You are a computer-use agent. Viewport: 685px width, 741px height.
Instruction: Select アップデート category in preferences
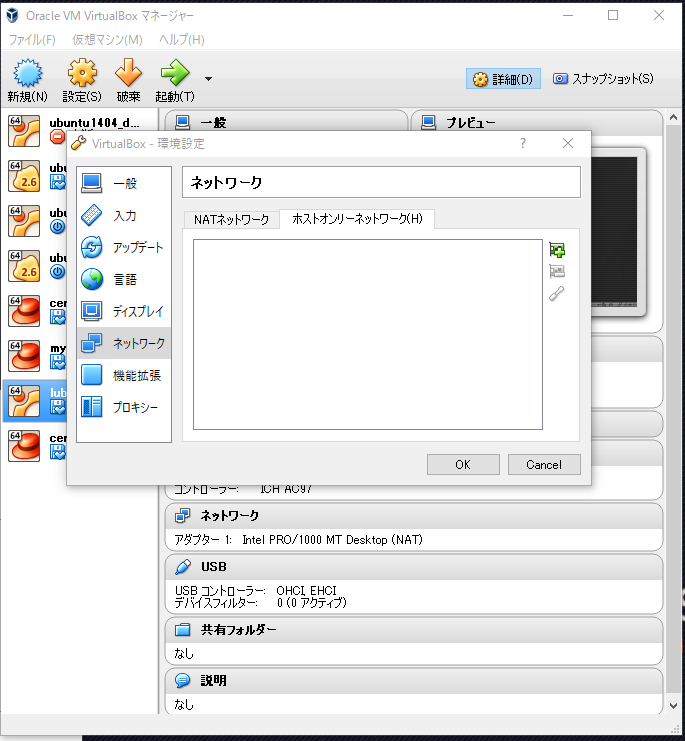[x=124, y=247]
